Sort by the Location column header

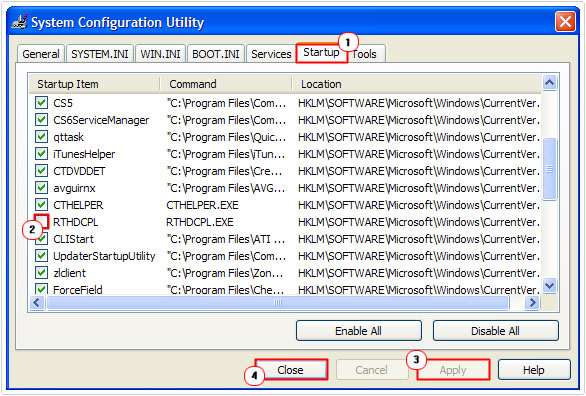click(x=416, y=84)
